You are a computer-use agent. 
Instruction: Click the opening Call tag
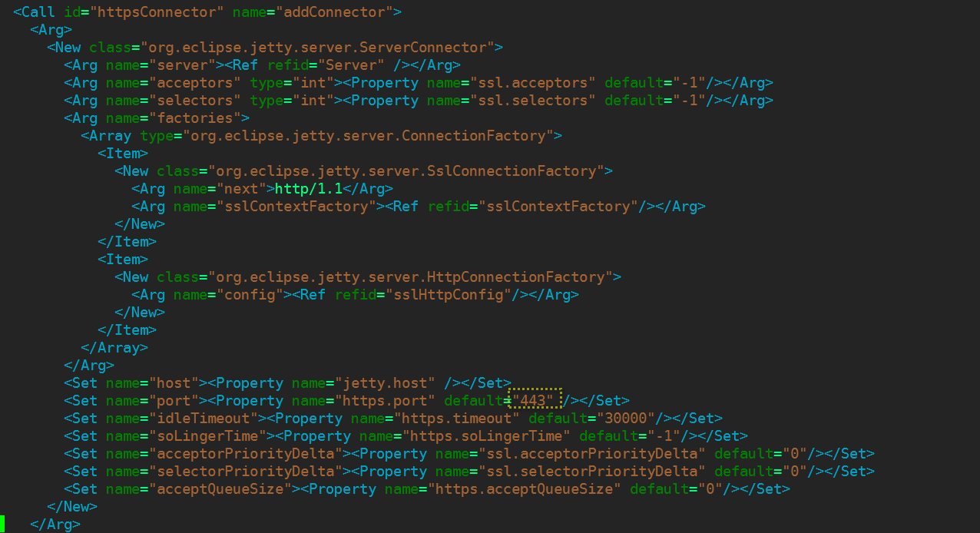35,12
